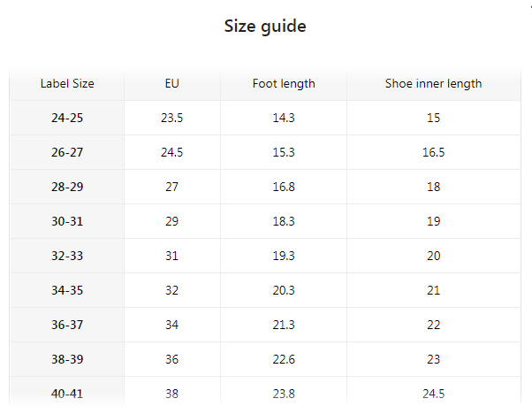Select the Shoe inner length header
The height and width of the screenshot is (414, 532).
click(433, 84)
